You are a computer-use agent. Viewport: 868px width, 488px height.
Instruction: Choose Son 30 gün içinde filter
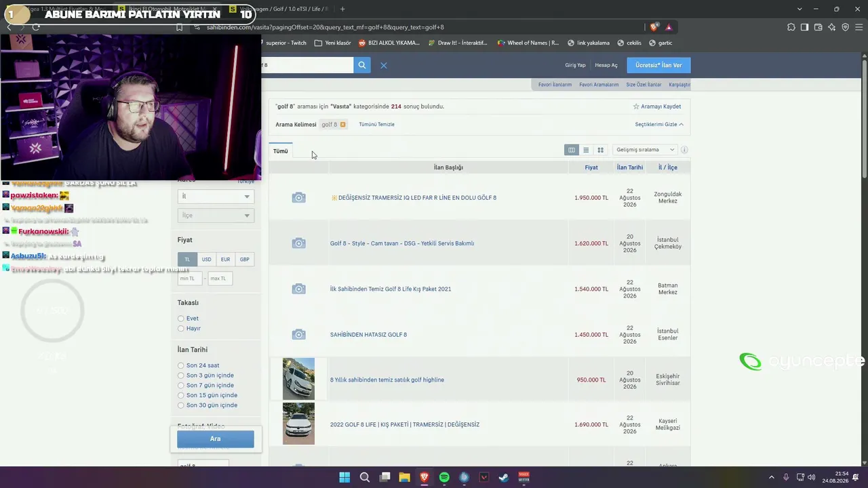pos(181,405)
